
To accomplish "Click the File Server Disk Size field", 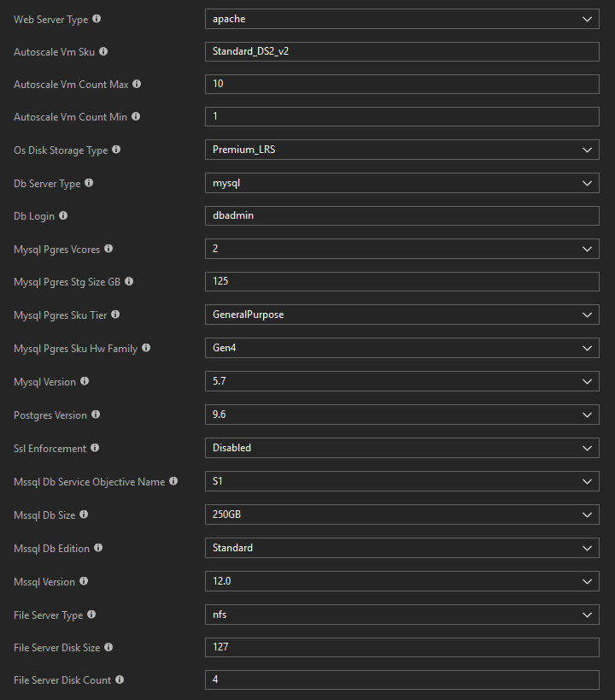I will coord(401,647).
